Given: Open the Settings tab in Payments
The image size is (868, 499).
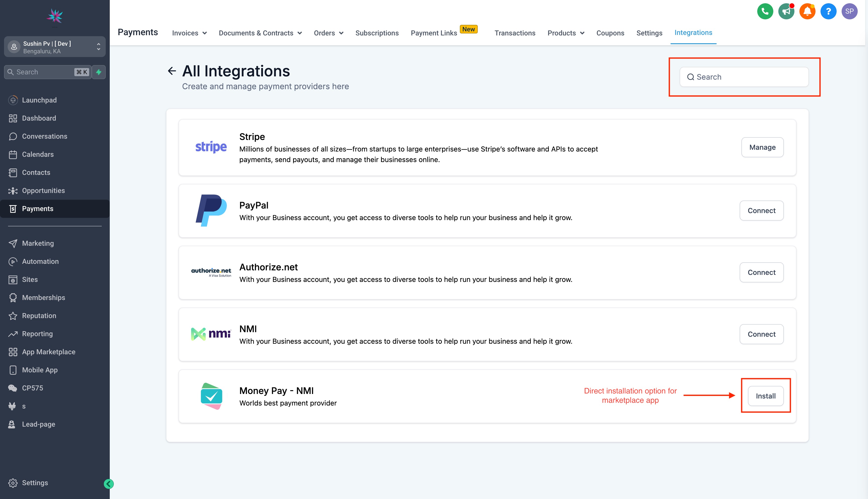Looking at the screenshot, I should 649,33.
